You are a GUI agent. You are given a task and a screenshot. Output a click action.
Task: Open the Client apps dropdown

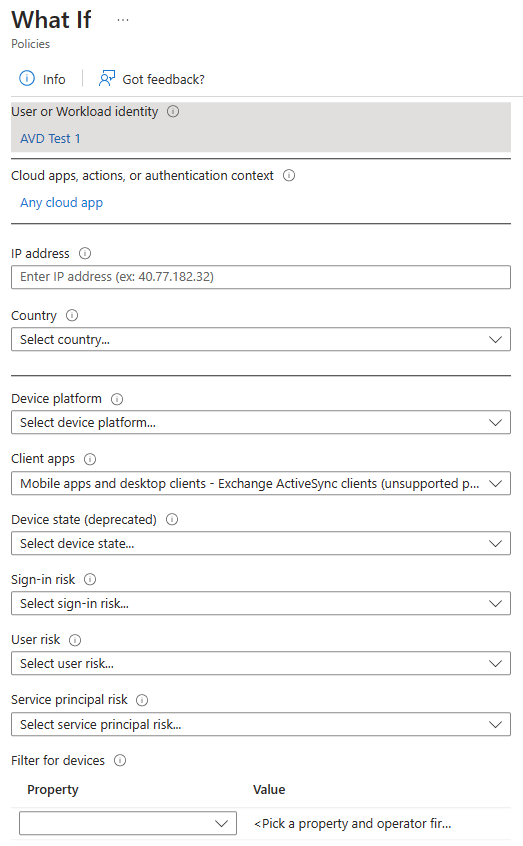(x=261, y=483)
